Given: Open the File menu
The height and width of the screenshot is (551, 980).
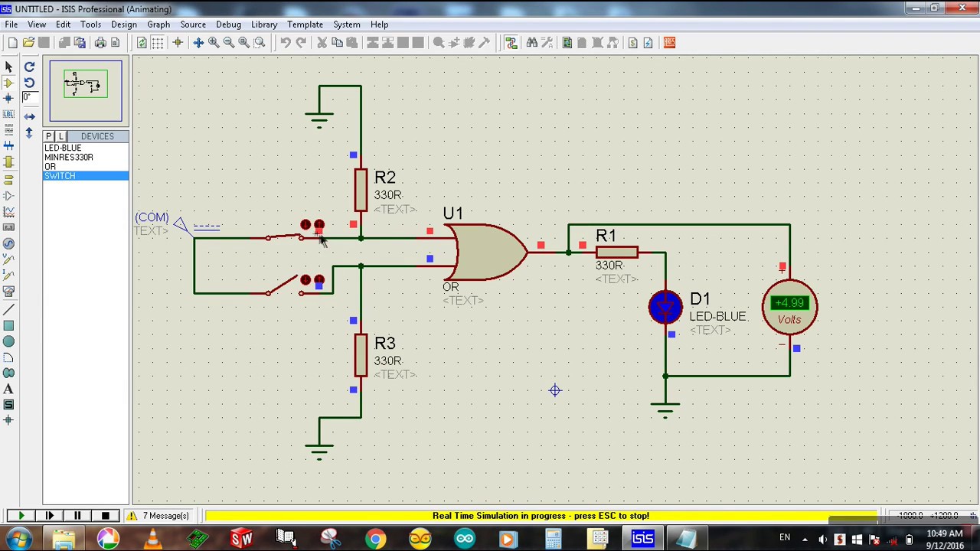Looking at the screenshot, I should coord(11,24).
